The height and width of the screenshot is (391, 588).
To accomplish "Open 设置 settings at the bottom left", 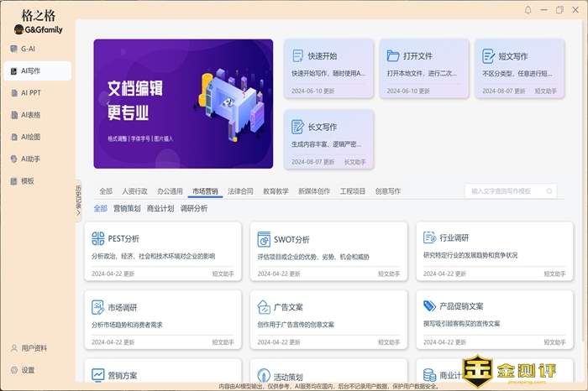I will pos(28,370).
